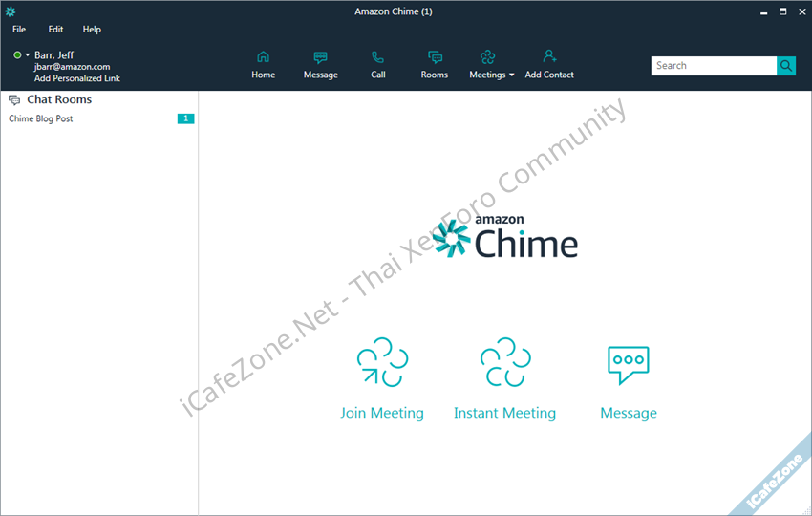The height and width of the screenshot is (516, 812).
Task: Click the Chime app icon in title bar
Action: [11, 11]
